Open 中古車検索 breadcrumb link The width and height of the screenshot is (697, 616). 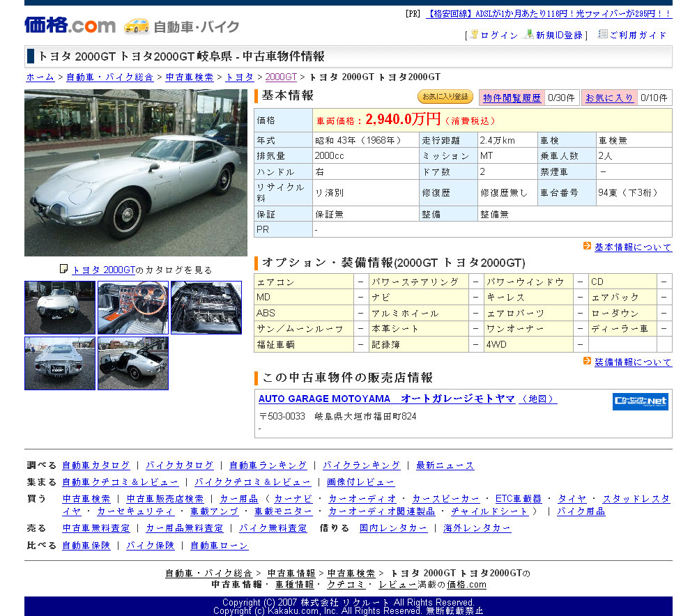190,77
